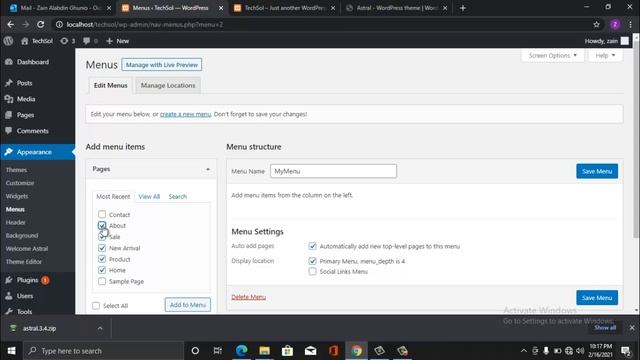
Task: Open astral.3.4.zip download options chevron
Action: (100, 328)
